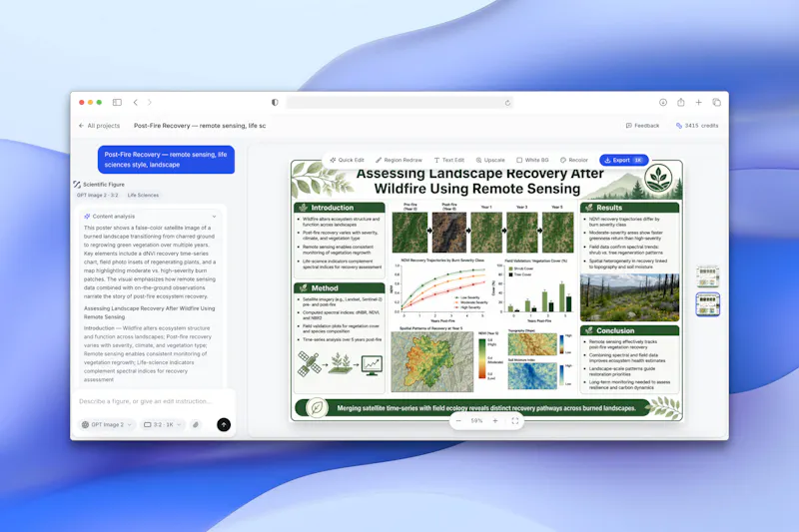Image resolution: width=799 pixels, height=532 pixels.
Task: Select the Region Redraw tool
Action: (399, 160)
